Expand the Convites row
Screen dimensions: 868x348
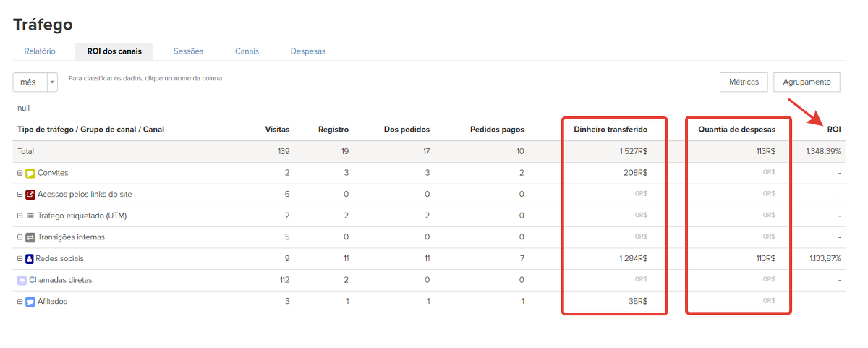click(x=20, y=174)
